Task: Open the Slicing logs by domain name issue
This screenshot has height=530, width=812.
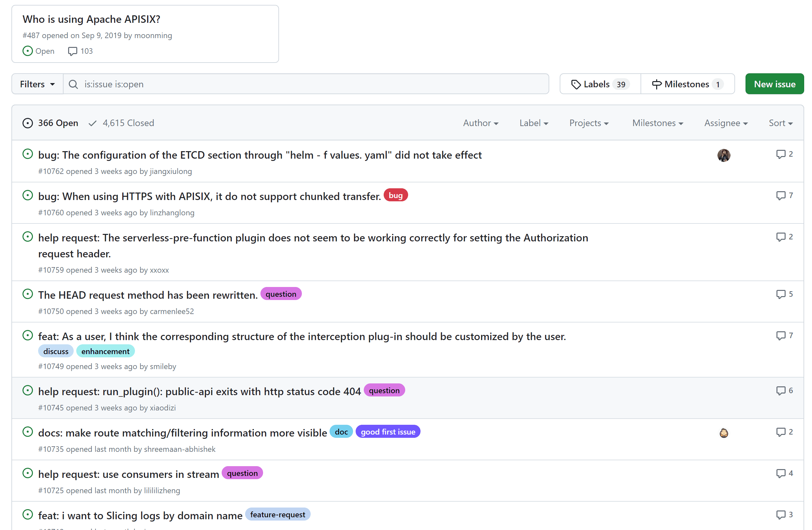Action: (140, 516)
